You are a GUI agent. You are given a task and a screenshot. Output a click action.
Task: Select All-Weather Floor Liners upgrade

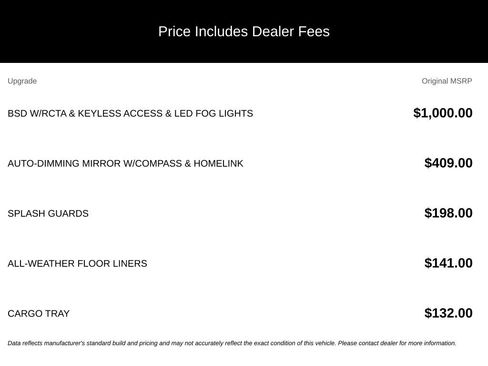(77, 263)
